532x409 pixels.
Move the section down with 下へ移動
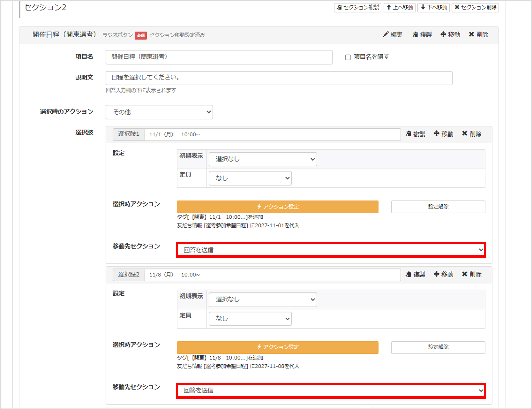point(433,8)
